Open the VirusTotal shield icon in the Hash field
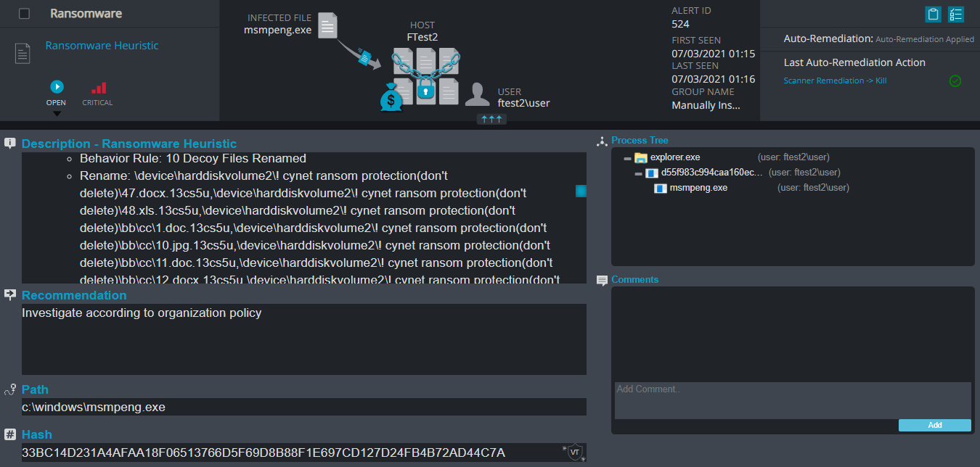980x467 pixels. tap(574, 452)
